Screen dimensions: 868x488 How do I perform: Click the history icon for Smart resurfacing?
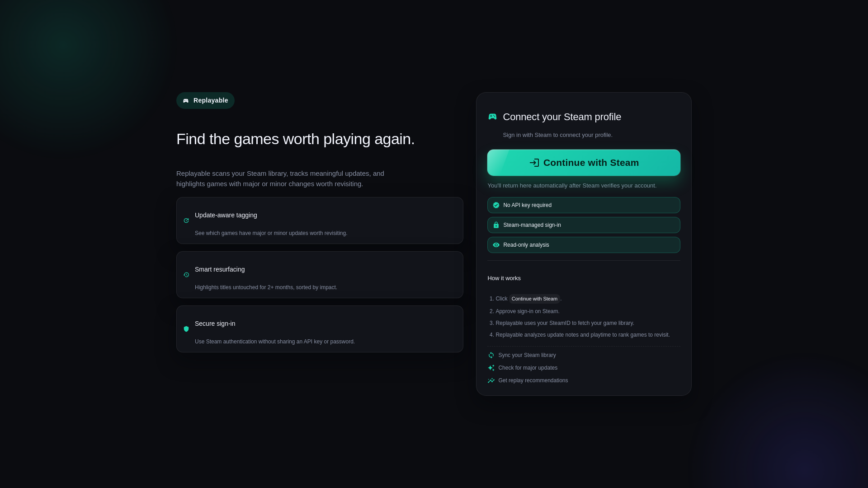(x=186, y=275)
